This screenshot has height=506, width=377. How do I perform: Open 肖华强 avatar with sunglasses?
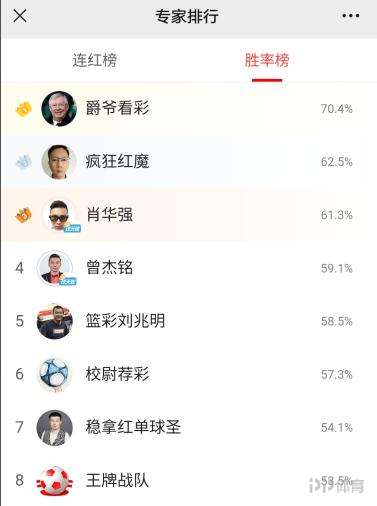click(59, 215)
